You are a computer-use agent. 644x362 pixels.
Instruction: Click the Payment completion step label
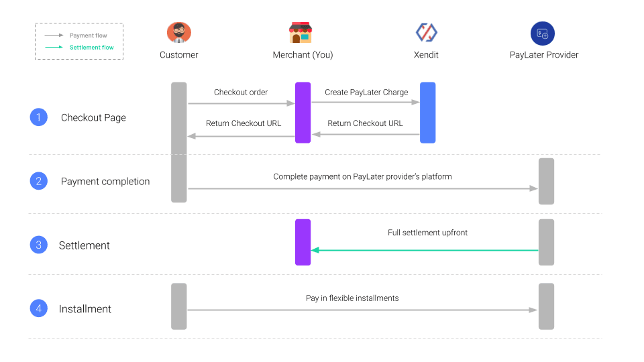105,182
